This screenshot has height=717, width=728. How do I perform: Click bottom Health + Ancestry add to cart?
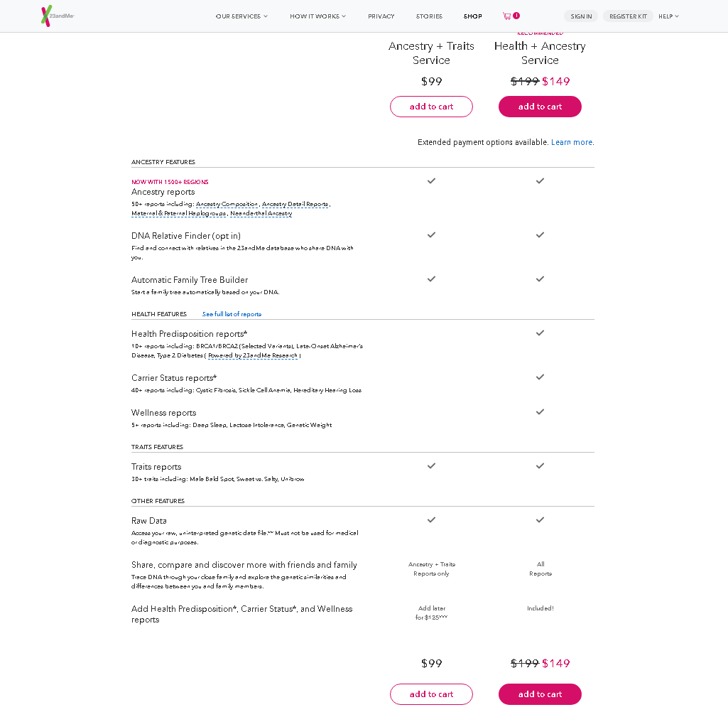pos(540,694)
